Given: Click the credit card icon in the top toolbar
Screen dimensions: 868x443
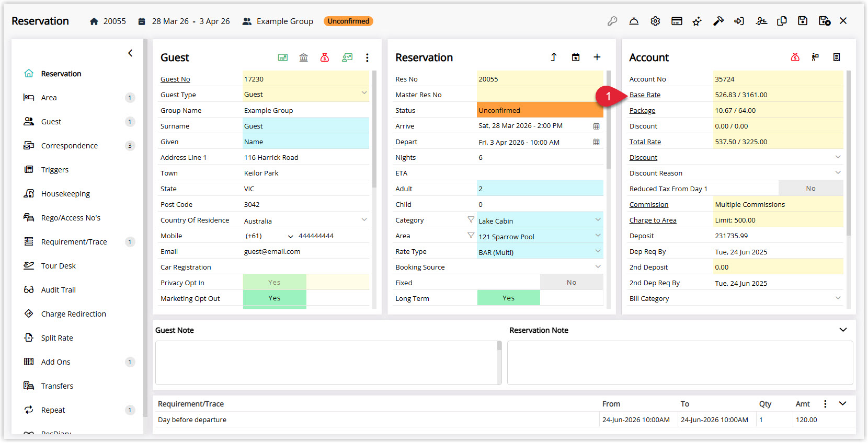Looking at the screenshot, I should click(x=677, y=21).
